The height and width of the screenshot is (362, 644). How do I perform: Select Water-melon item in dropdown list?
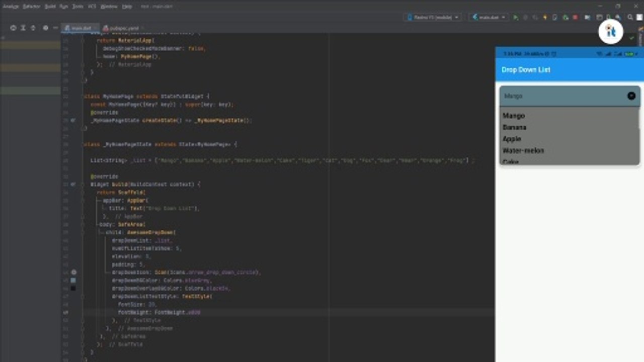523,150
